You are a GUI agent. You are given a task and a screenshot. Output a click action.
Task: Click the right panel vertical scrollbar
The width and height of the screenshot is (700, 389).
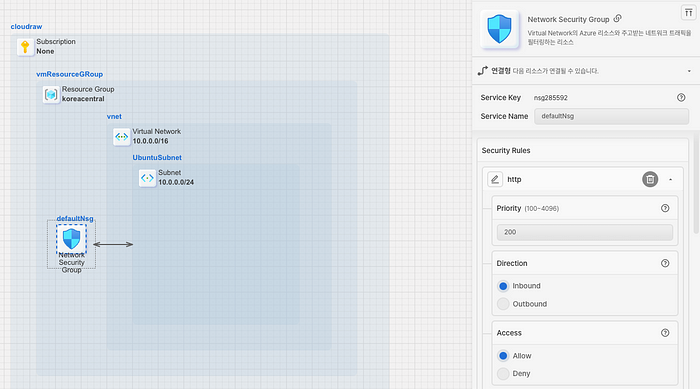pyautogui.click(x=696, y=183)
